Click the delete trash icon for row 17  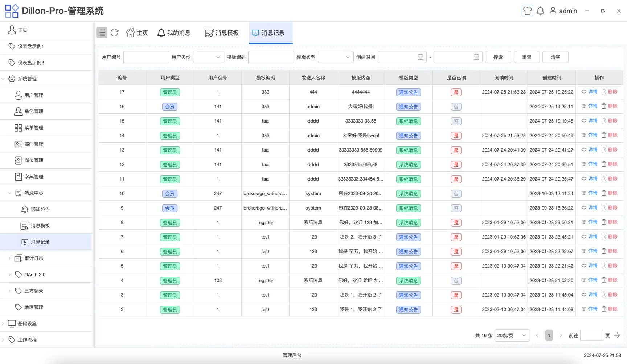[x=604, y=92]
